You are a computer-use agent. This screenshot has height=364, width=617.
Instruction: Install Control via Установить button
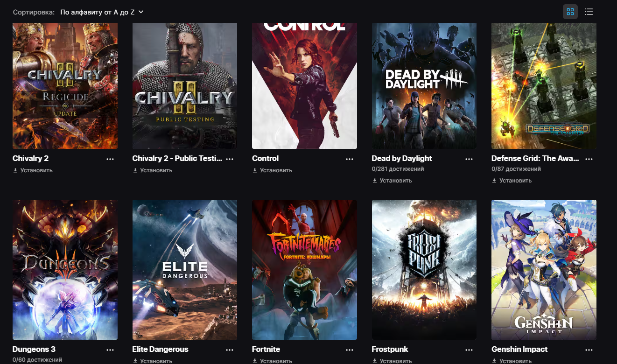(272, 170)
